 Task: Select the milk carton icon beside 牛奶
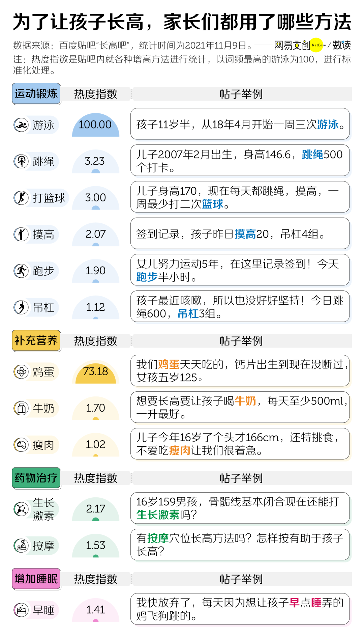[21, 408]
